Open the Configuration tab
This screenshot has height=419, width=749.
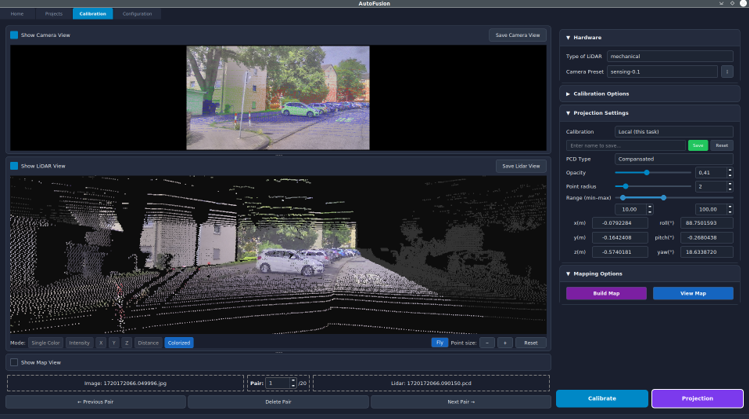click(137, 14)
